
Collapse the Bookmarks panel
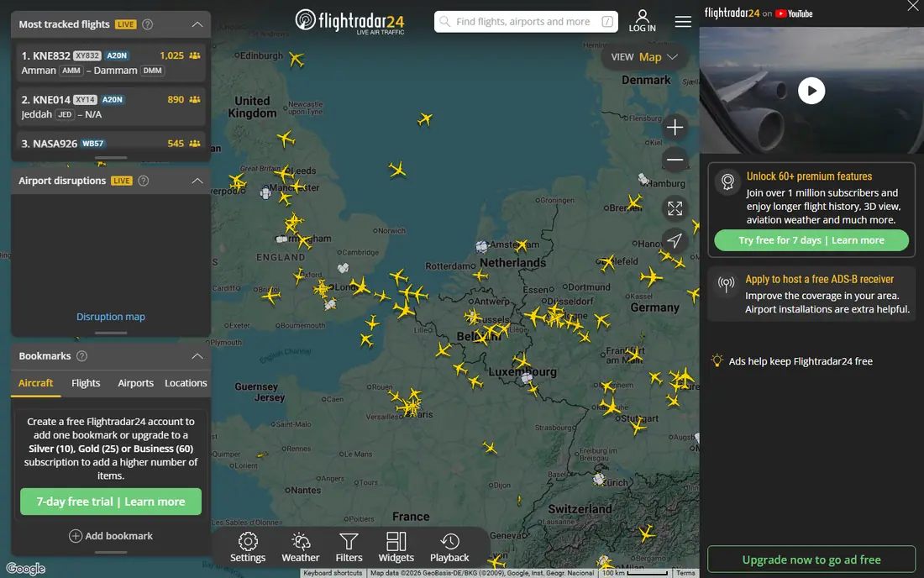click(x=197, y=356)
